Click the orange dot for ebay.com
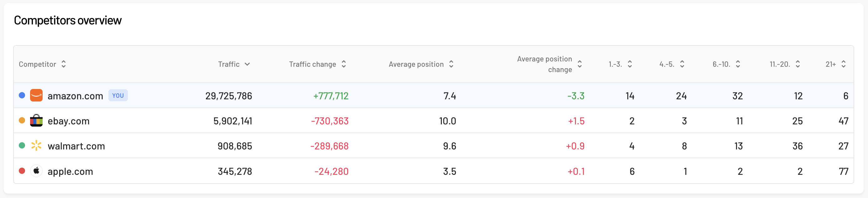 [22, 120]
